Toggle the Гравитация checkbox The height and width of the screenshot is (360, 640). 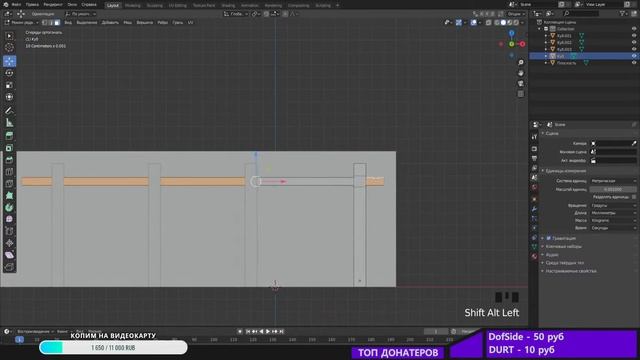coord(549,238)
